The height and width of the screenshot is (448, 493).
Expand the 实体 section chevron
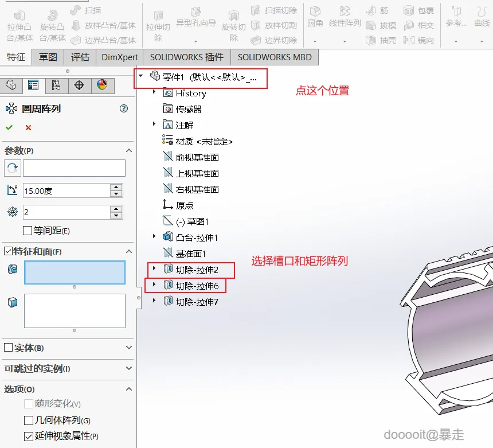point(129,348)
